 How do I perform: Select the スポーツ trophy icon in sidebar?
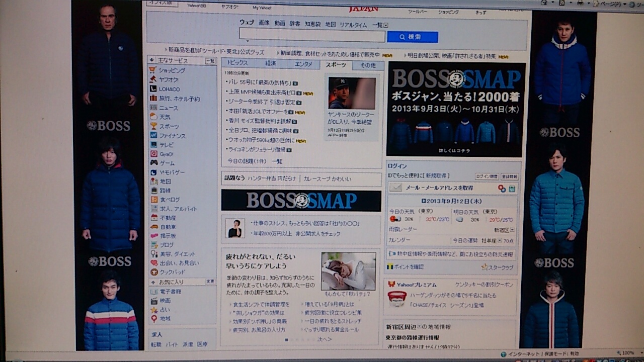(x=153, y=126)
